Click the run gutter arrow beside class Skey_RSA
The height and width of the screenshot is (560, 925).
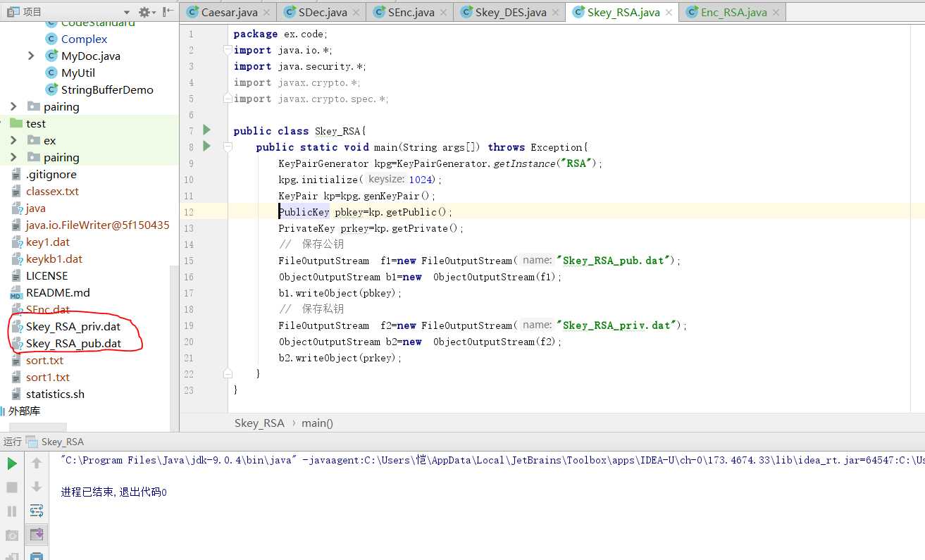[x=206, y=130]
